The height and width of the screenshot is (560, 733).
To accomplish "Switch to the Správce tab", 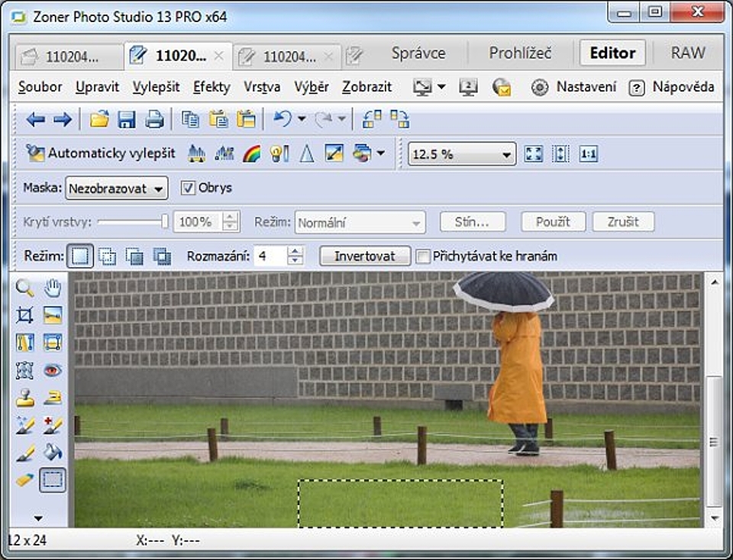I will click(x=418, y=53).
